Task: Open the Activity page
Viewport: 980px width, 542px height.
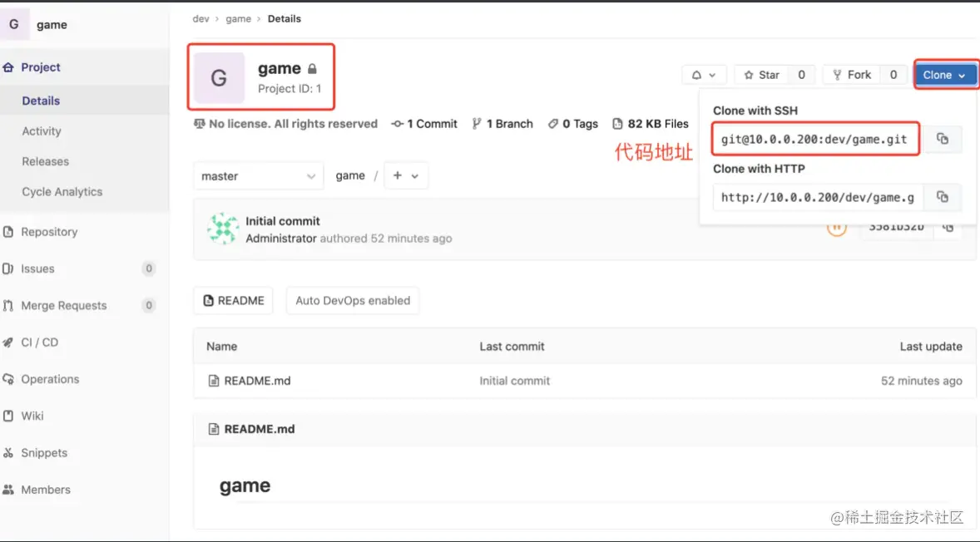Action: point(42,131)
